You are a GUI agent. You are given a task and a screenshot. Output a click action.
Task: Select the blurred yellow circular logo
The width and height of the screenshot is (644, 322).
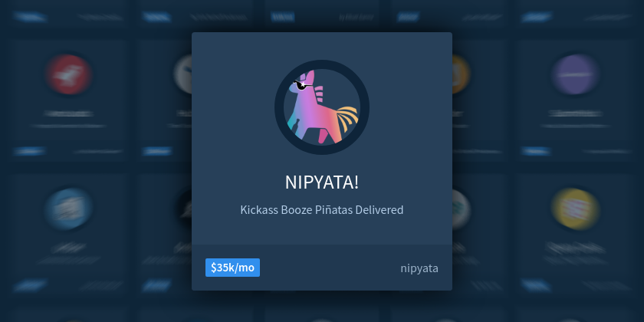tap(575, 209)
